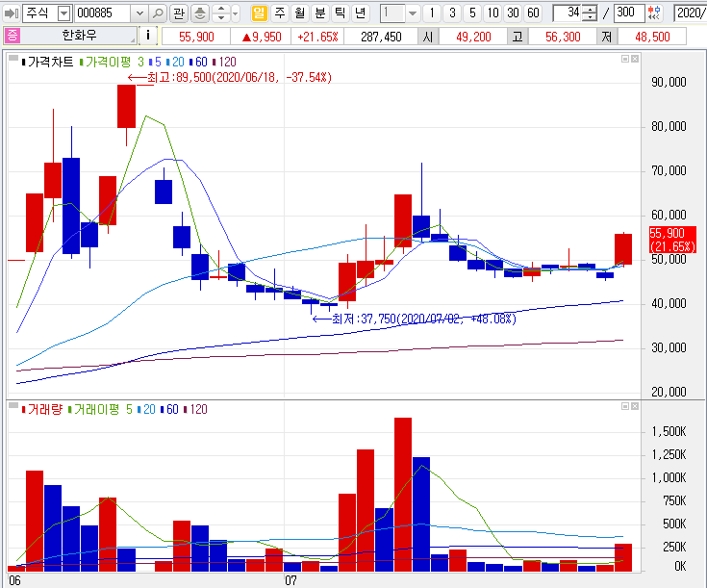Click the 관 watchlist button
Image resolution: width=707 pixels, height=588 pixels.
(x=179, y=13)
